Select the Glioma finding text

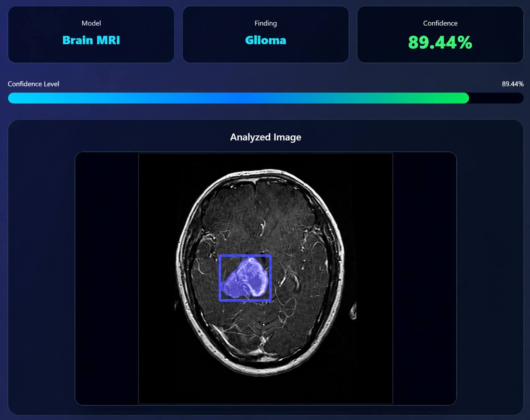tap(265, 40)
